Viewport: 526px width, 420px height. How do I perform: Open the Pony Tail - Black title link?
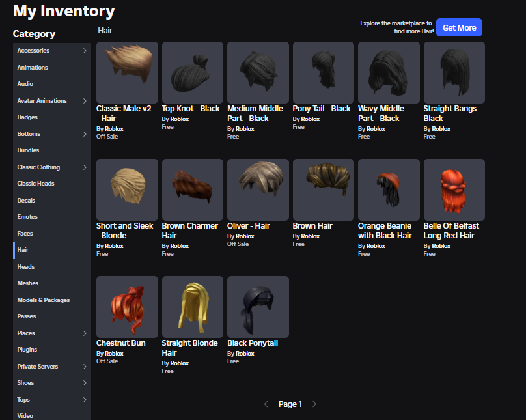[x=322, y=109]
